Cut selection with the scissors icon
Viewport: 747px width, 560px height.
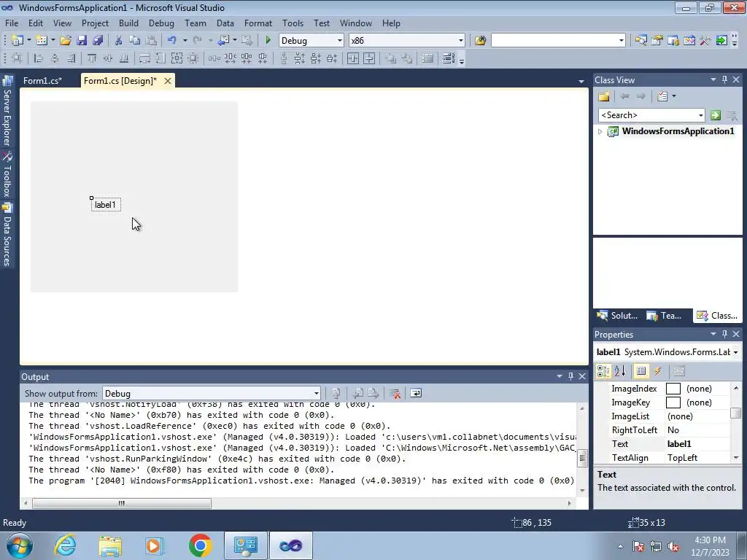pos(119,41)
